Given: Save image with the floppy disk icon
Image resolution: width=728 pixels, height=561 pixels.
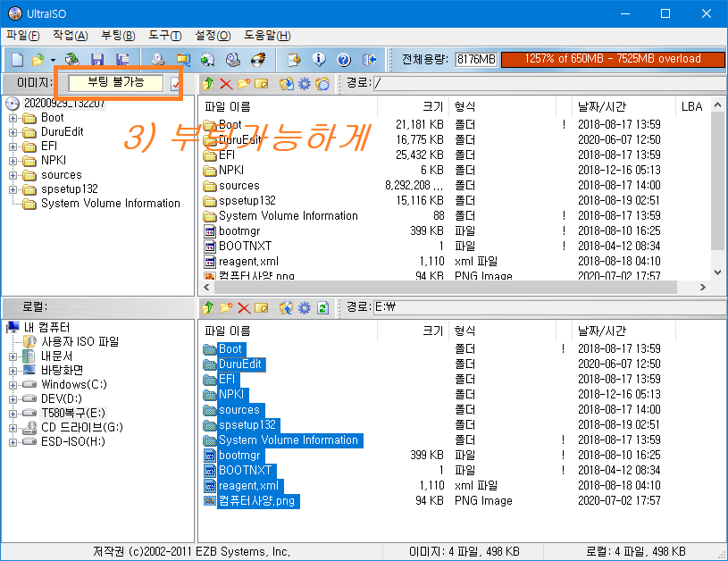Looking at the screenshot, I should click(97, 60).
